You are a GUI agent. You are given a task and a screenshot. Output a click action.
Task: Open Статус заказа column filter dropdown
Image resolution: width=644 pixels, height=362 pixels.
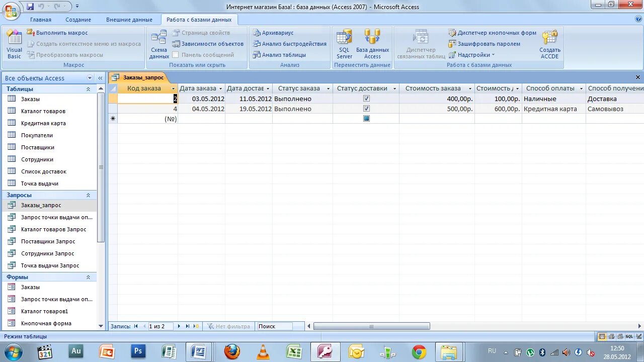pyautogui.click(x=328, y=88)
